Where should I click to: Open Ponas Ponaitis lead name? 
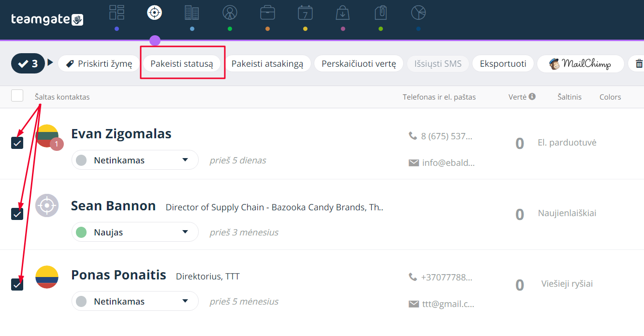(119, 275)
